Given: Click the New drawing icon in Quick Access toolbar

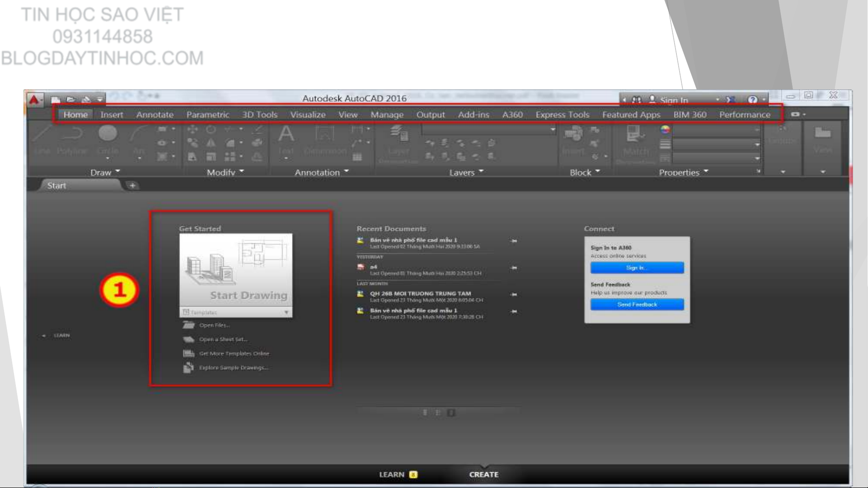Looking at the screenshot, I should tap(56, 99).
